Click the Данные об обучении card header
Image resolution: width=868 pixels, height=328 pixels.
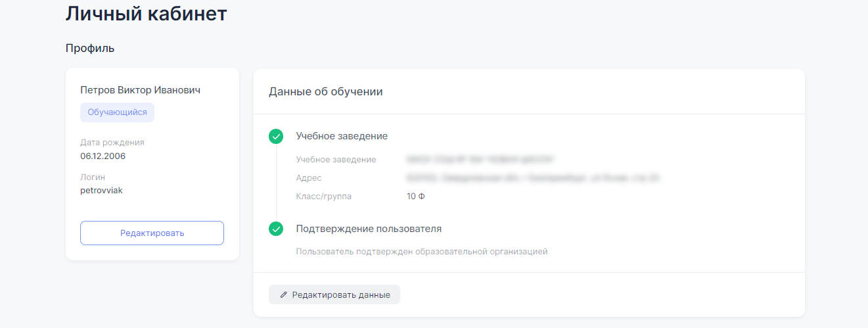tap(326, 92)
